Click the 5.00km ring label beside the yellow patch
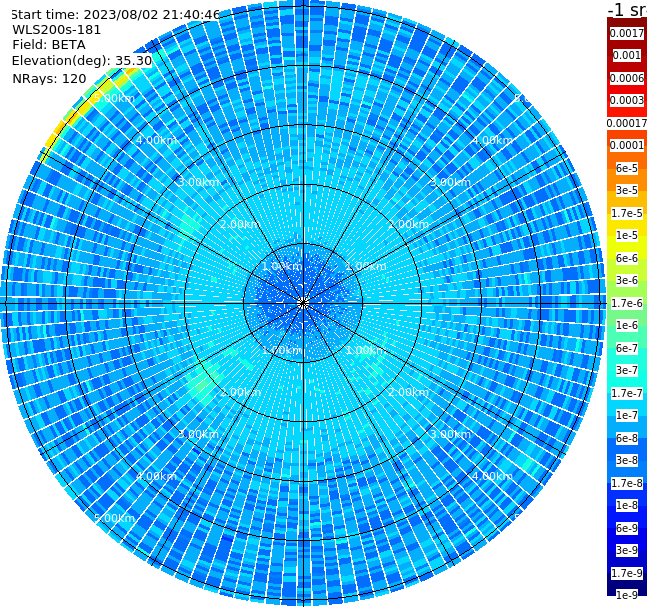This screenshot has width=647, height=607. [x=114, y=98]
